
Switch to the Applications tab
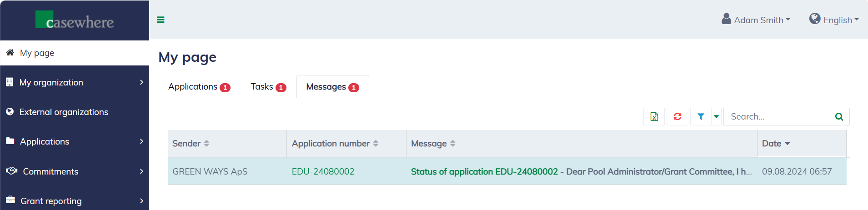[x=199, y=87]
